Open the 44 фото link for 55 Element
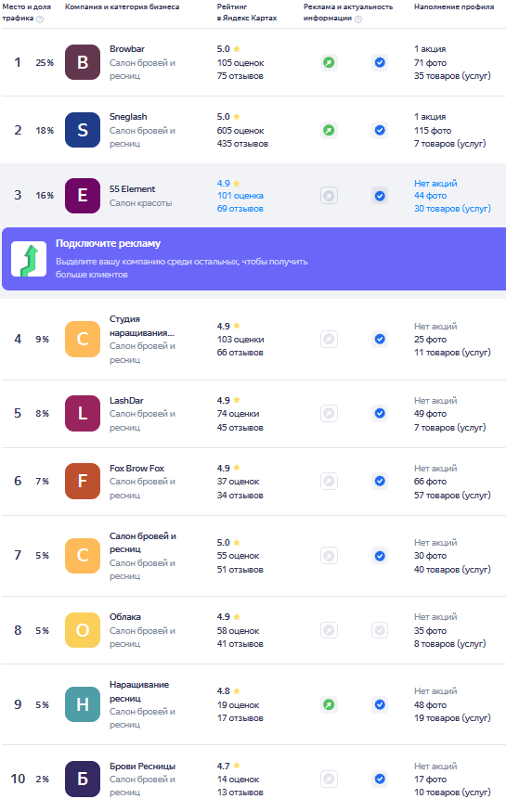This screenshot has height=812, width=506. [x=431, y=196]
